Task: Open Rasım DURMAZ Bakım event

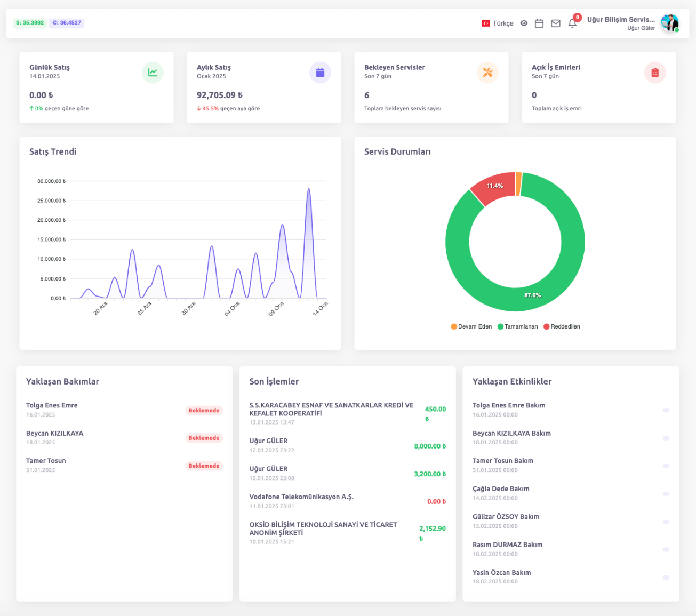Action: click(x=571, y=549)
